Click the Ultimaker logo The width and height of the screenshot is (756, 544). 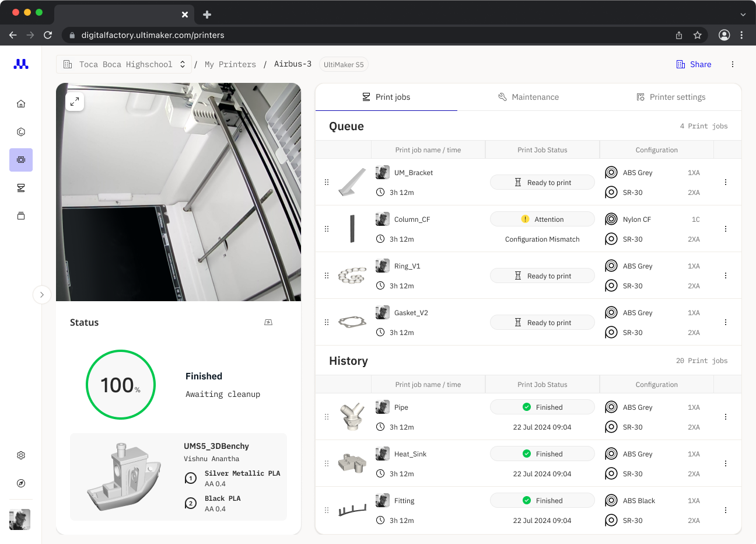click(x=21, y=64)
